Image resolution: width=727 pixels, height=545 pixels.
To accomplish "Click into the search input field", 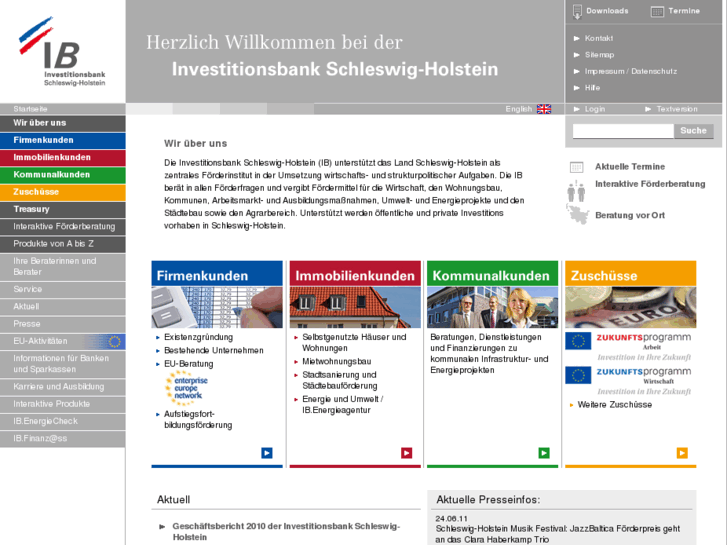I will [x=623, y=131].
